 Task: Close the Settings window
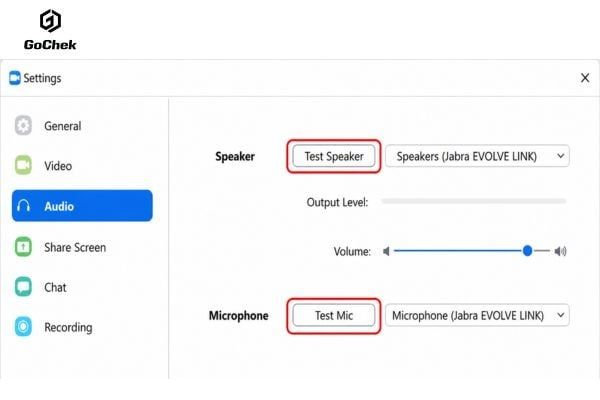[x=585, y=78]
